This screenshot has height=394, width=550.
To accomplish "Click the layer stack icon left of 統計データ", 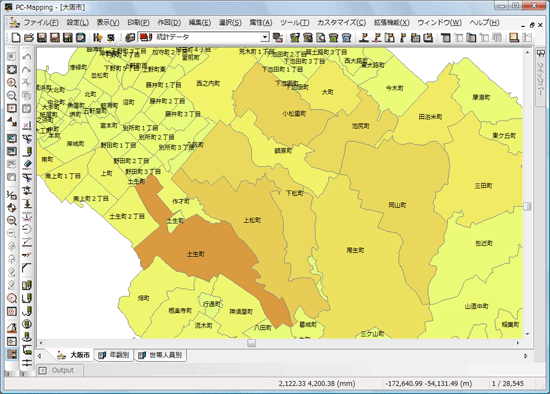I will point(130,37).
